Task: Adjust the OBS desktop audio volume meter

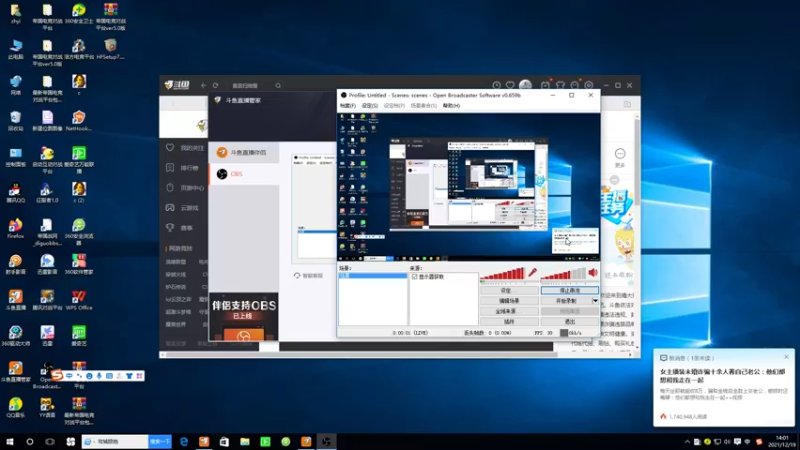Action: [563, 274]
